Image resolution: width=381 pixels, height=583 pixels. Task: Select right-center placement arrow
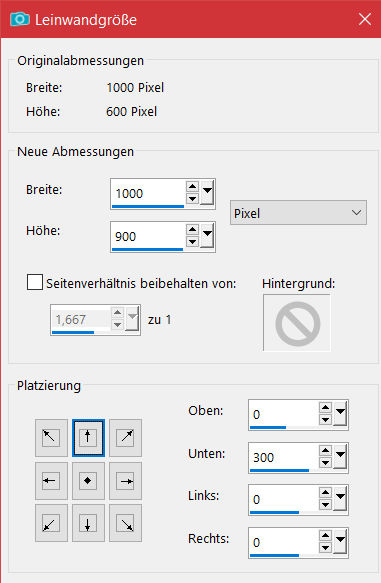(x=126, y=481)
